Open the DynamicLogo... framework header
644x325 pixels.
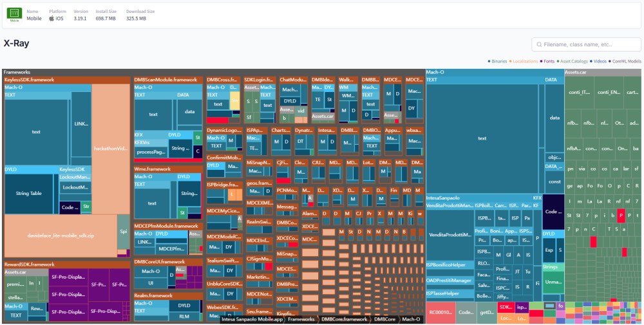click(224, 131)
